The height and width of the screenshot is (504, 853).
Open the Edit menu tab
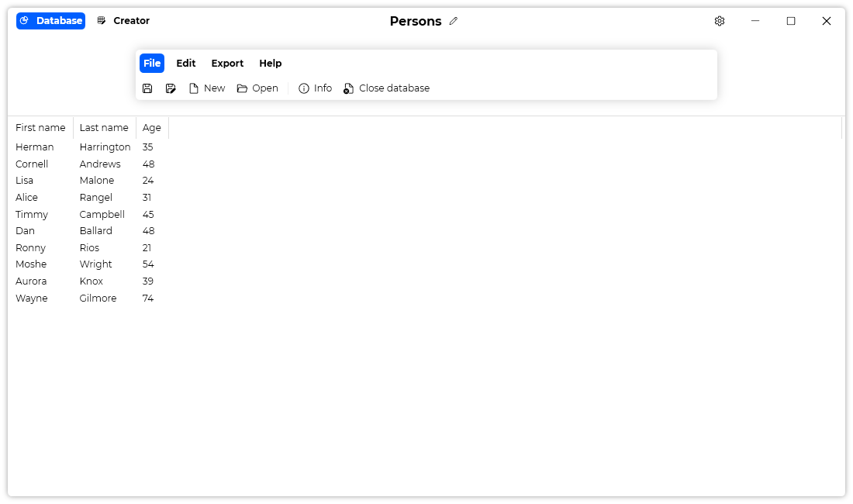point(186,63)
